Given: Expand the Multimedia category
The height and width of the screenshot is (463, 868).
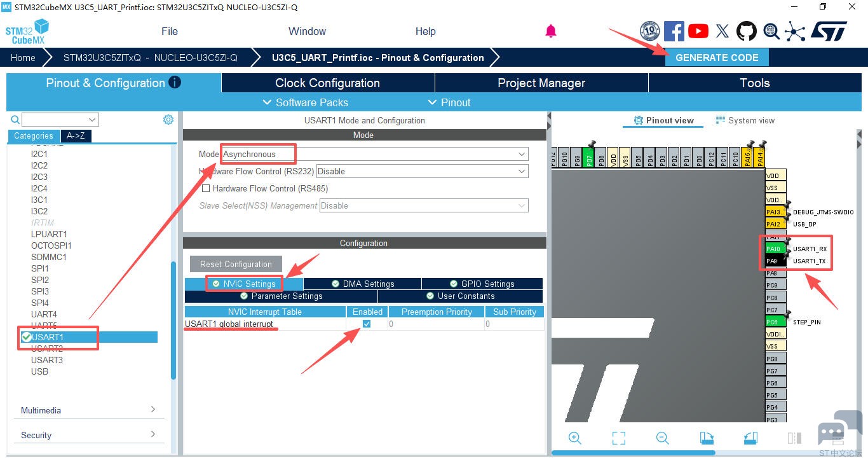Looking at the screenshot, I should coord(88,410).
